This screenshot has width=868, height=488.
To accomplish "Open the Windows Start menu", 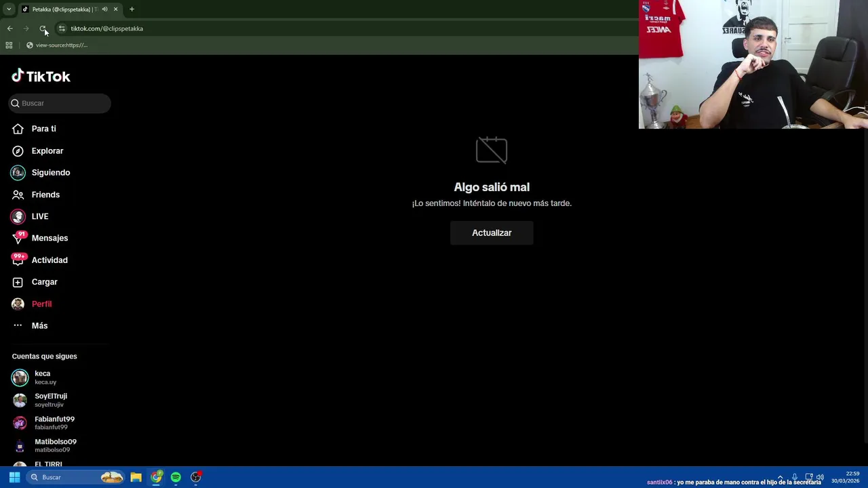I will point(14,477).
